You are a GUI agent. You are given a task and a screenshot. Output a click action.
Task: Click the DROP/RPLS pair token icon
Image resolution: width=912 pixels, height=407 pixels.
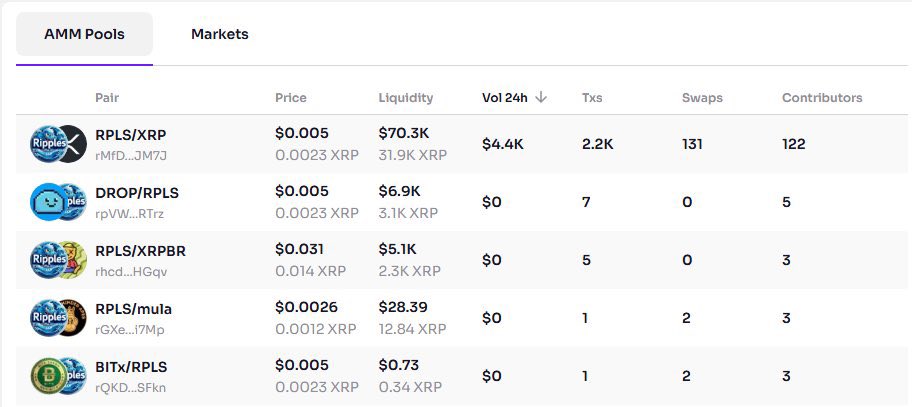[58, 202]
